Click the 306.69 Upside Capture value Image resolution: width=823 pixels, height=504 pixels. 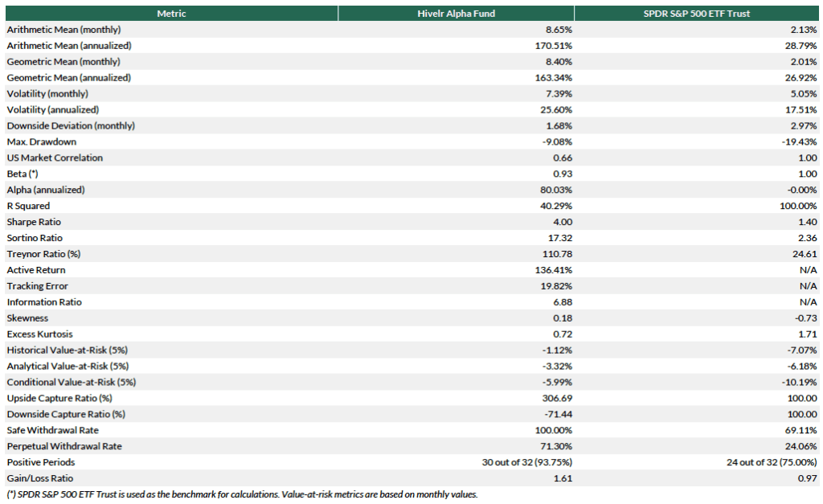click(558, 398)
